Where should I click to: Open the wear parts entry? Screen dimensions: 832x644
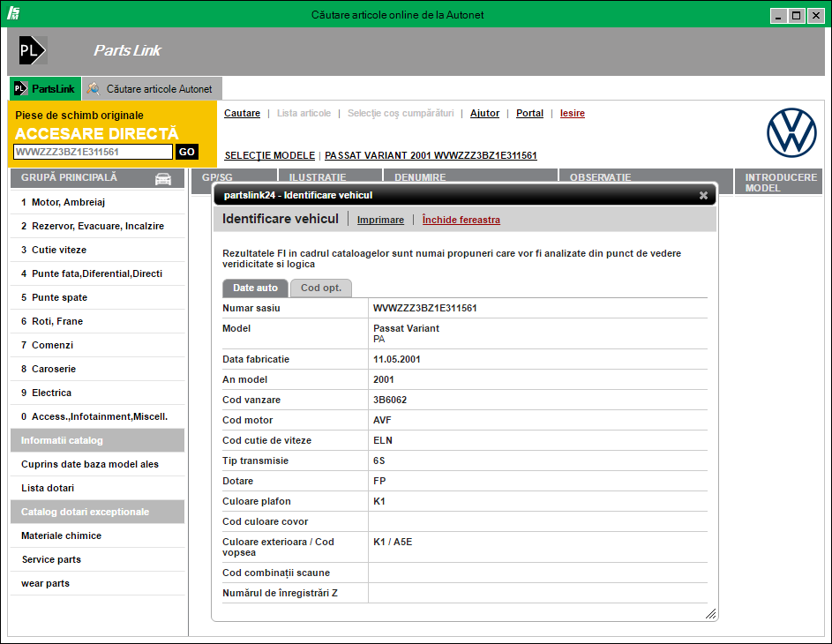(98, 583)
